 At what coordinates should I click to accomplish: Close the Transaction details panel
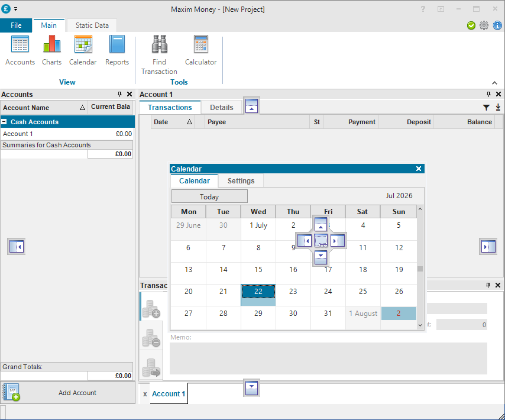coord(498,285)
